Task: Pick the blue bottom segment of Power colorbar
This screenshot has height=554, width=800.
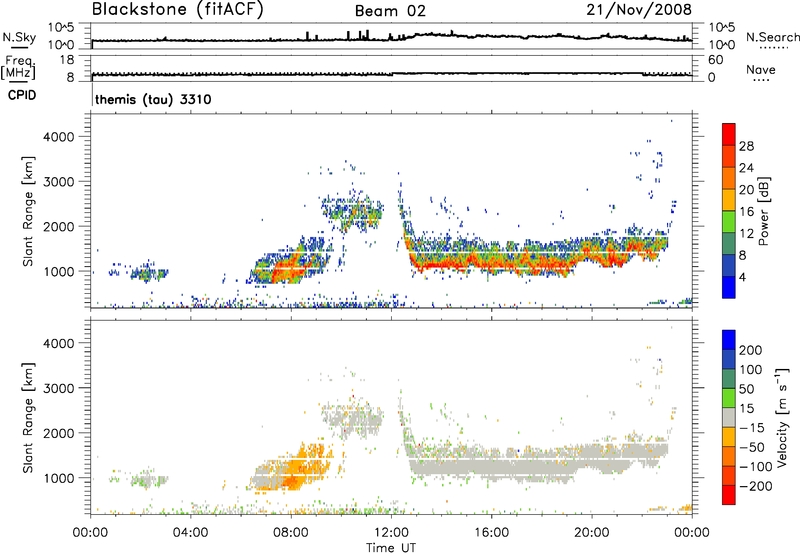Action: 729,287
